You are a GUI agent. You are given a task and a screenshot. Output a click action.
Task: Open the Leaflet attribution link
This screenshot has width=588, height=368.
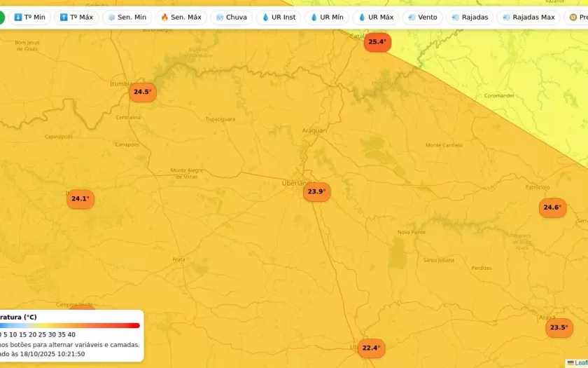pyautogui.click(x=580, y=362)
